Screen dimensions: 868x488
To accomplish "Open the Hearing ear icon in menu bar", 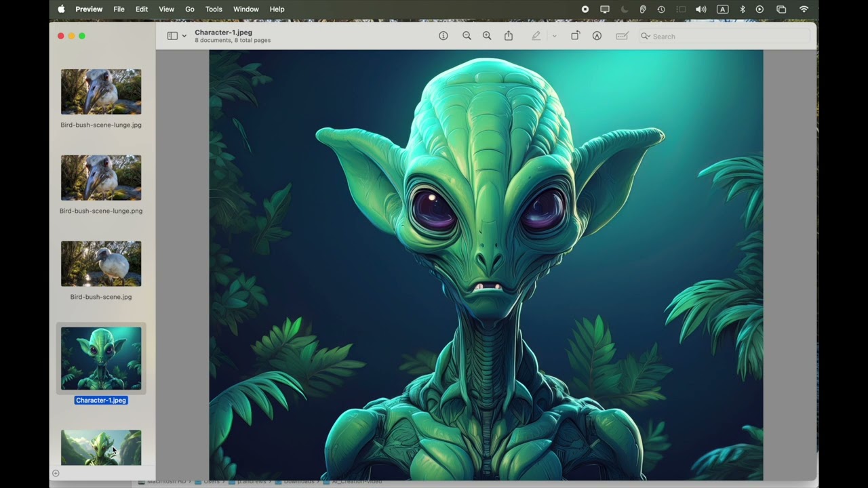I will (x=643, y=9).
